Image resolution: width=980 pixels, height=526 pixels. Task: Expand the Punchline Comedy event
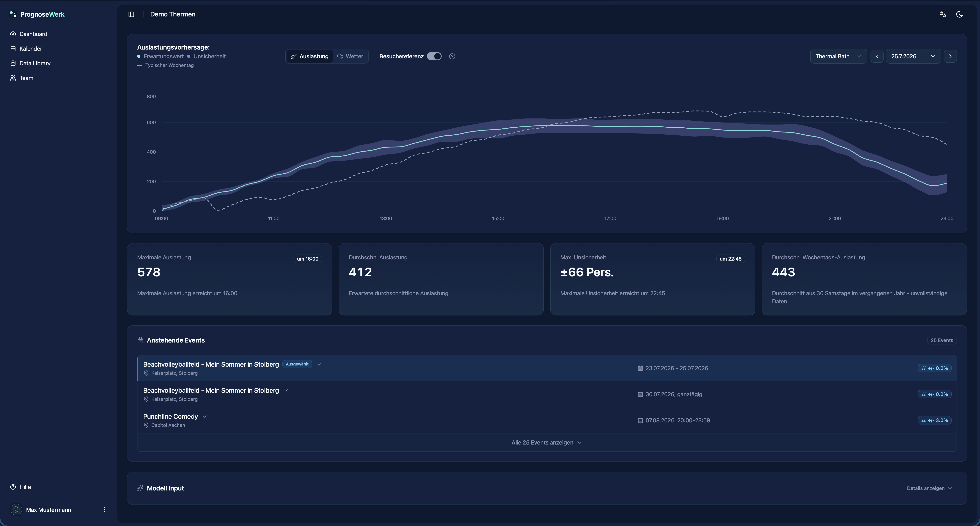pyautogui.click(x=205, y=416)
